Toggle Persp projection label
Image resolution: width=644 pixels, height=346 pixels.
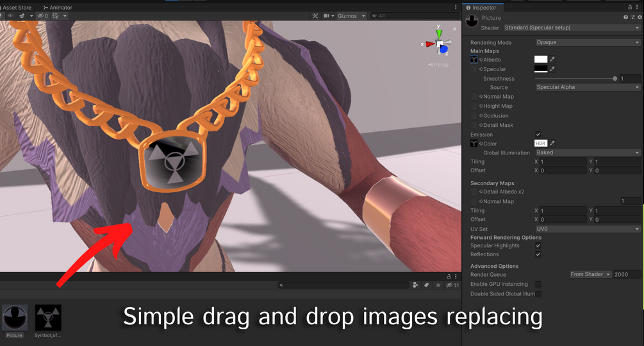[x=438, y=65]
